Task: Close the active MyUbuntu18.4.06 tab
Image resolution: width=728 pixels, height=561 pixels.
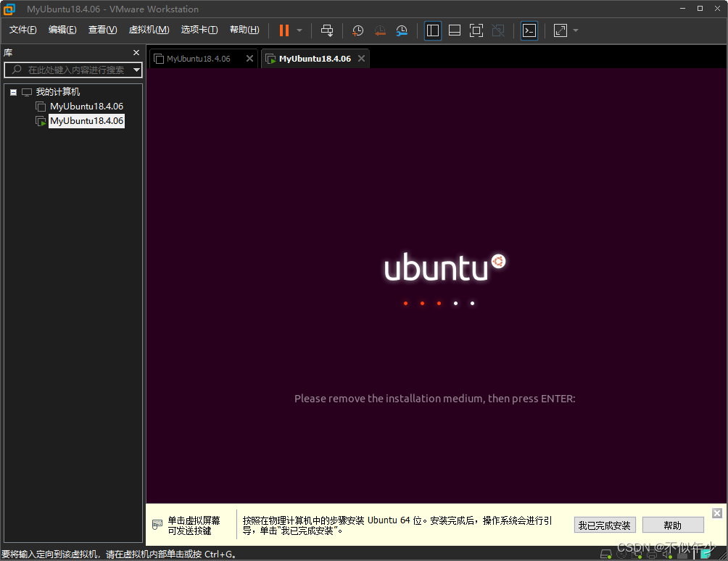Action: point(361,59)
